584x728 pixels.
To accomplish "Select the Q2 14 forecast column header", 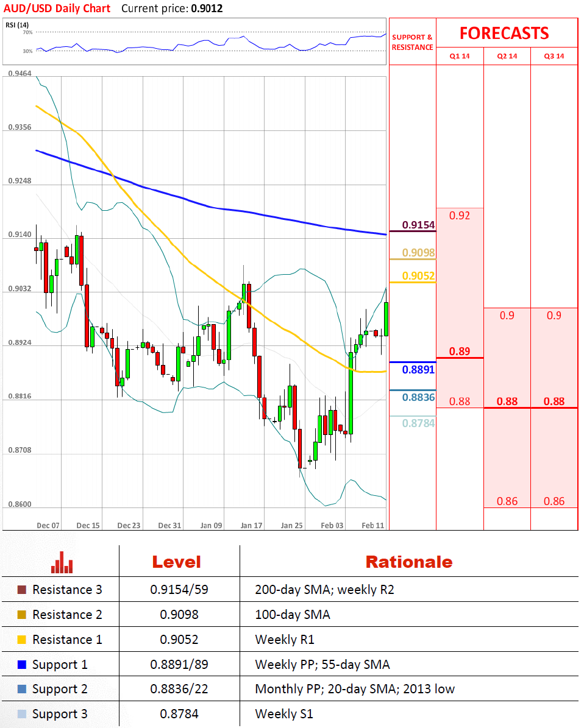I will (x=507, y=56).
